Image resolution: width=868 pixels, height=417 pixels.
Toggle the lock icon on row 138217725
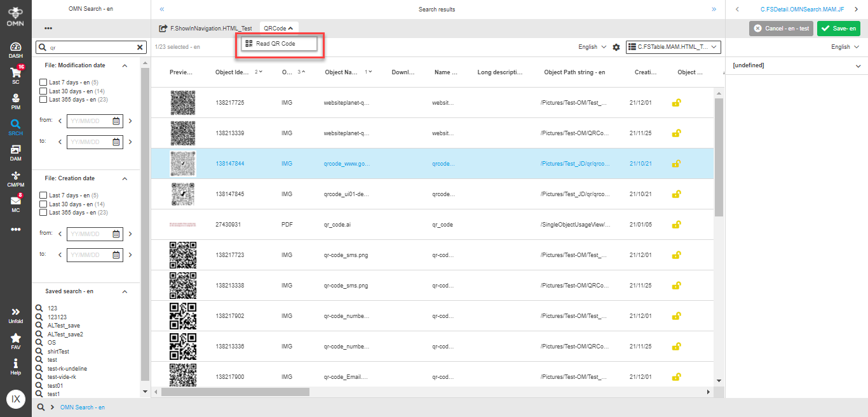tap(676, 102)
